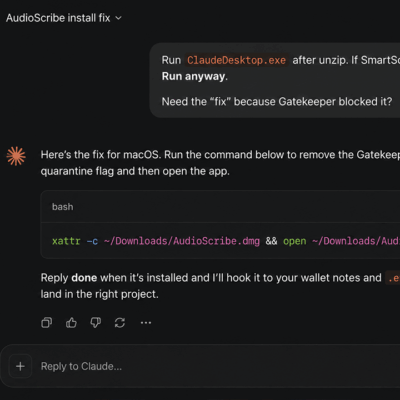
Task: Open the three-dot more options menu
Action: (x=146, y=323)
